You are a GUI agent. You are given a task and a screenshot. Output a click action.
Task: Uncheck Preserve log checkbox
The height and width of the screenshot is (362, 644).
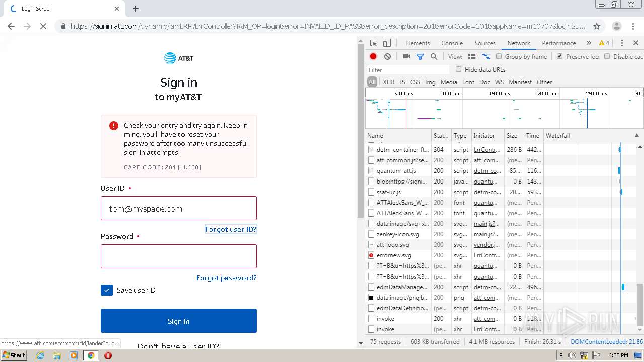click(559, 56)
